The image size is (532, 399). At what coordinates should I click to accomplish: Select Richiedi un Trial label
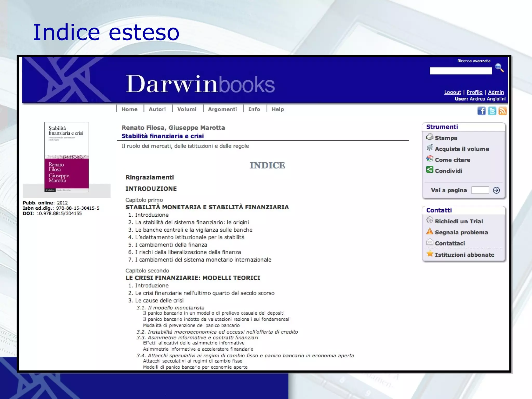tap(459, 221)
